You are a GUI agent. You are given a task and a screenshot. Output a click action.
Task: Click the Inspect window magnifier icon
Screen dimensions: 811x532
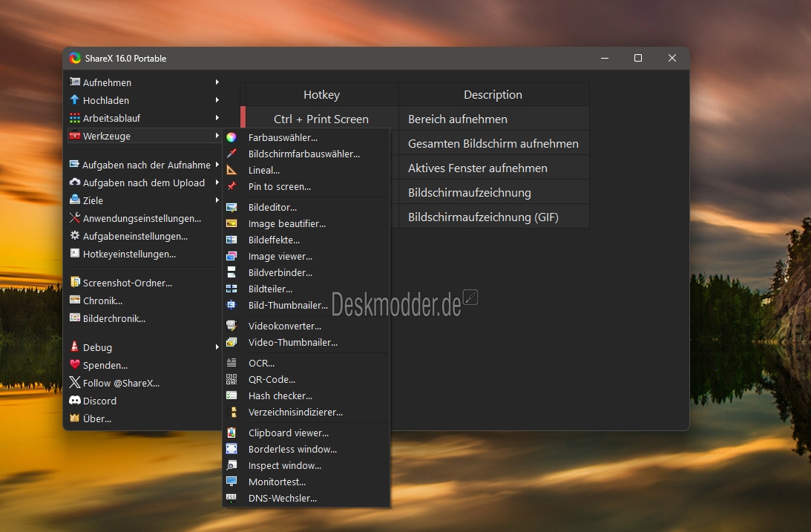(x=232, y=465)
